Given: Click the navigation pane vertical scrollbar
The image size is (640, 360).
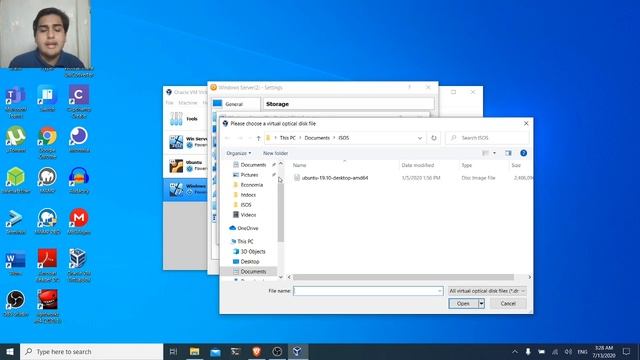Looking at the screenshot, I should [281, 212].
